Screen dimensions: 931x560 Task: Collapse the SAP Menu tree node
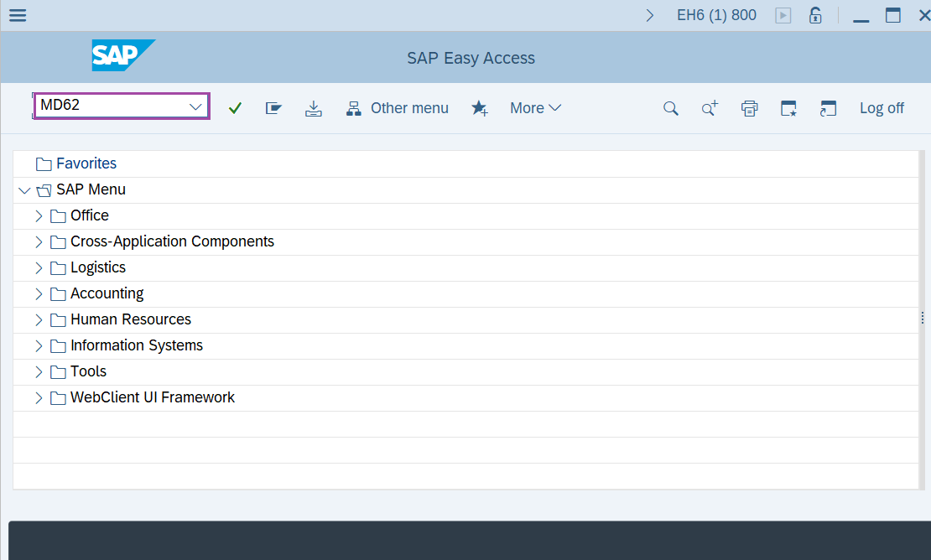(x=23, y=190)
